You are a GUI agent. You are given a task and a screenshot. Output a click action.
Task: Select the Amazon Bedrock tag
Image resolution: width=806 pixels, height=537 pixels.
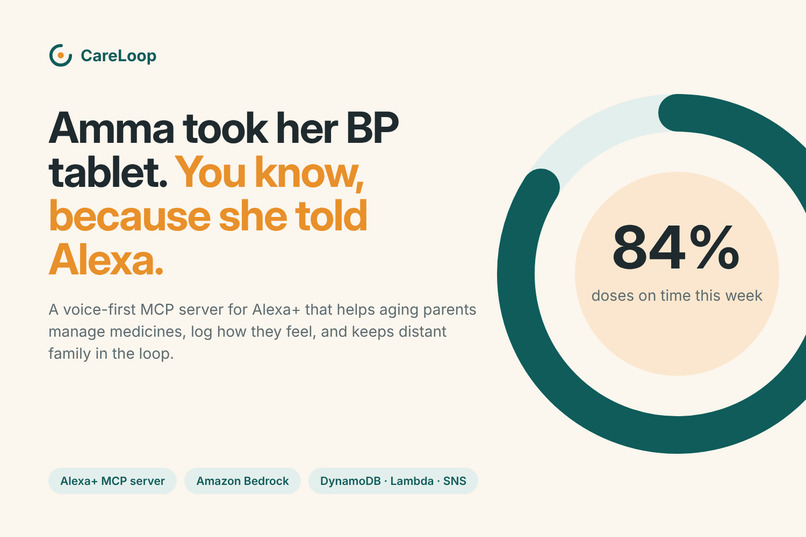pyautogui.click(x=243, y=481)
